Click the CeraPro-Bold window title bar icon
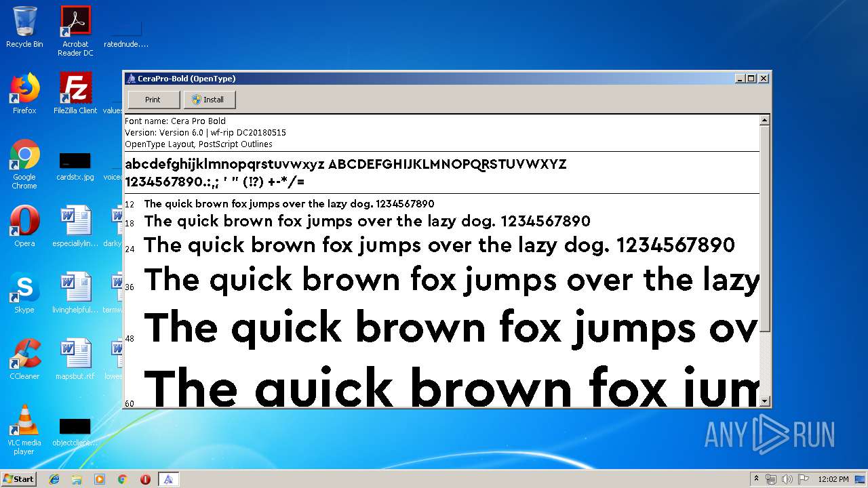868x488 pixels. [x=132, y=79]
